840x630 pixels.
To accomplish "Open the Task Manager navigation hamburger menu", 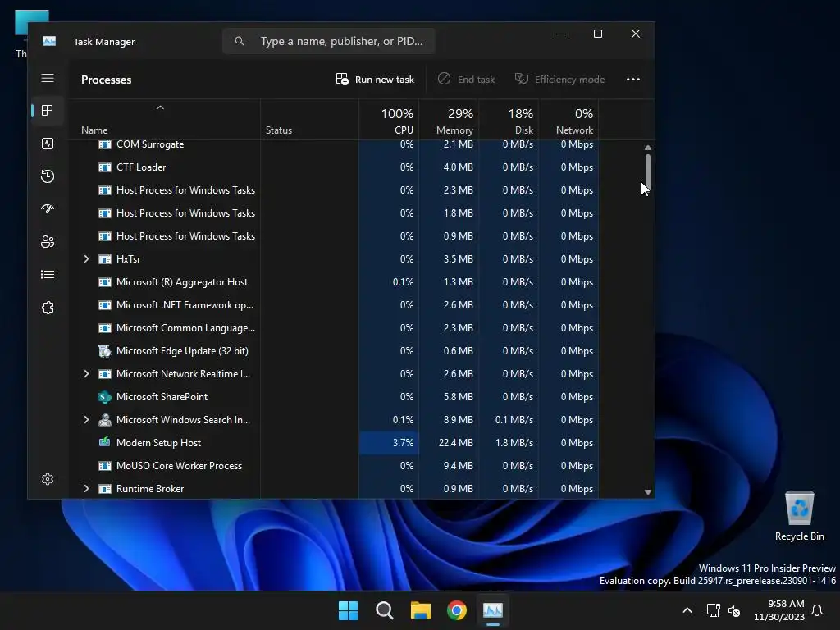I will 48,78.
